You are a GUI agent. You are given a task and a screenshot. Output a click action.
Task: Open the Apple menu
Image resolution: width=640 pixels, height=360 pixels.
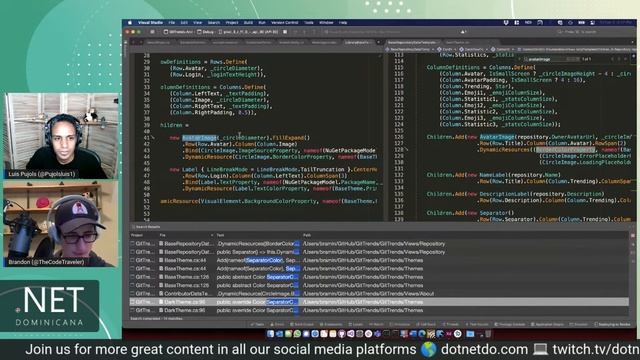(130, 23)
